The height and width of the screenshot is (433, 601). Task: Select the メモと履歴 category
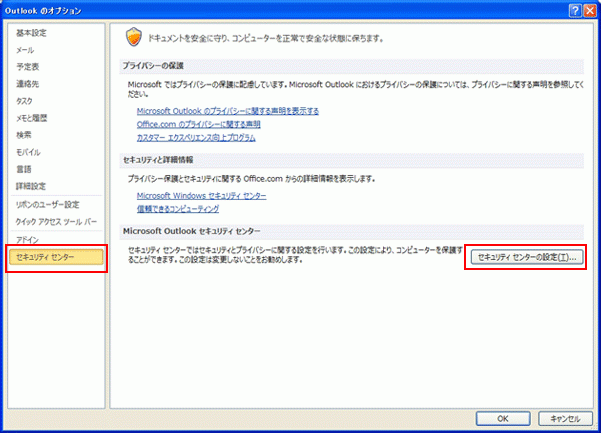tap(31, 118)
